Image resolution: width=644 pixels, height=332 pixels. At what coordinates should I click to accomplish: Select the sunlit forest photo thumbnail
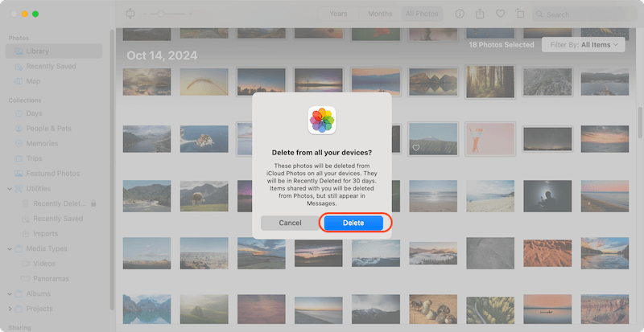[x=490, y=82]
